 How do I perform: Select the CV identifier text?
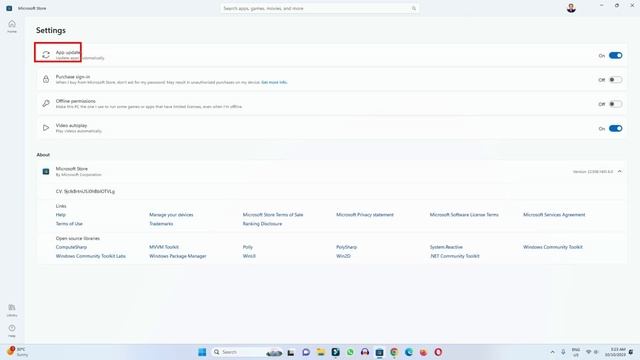pos(85,191)
